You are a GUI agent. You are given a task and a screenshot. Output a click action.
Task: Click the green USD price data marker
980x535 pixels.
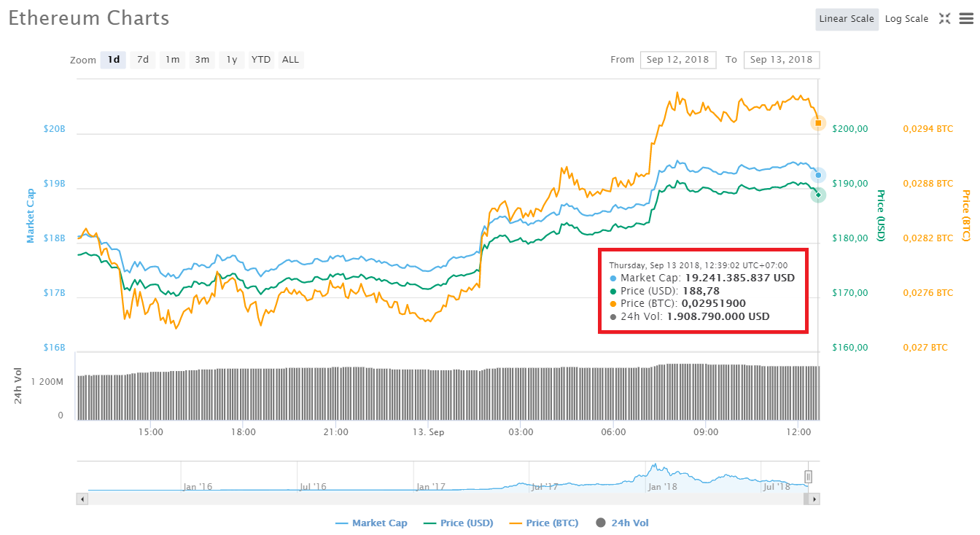point(818,195)
